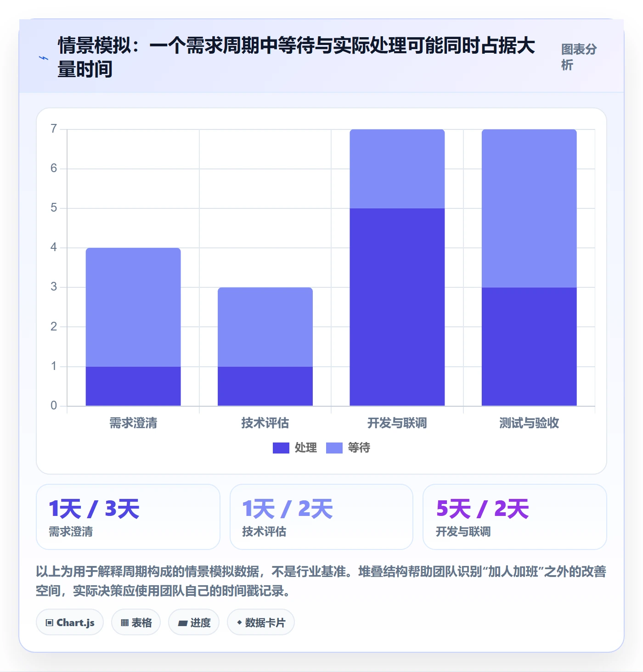
Task: Click the 图表分析 label in the header
Action: tap(579, 57)
